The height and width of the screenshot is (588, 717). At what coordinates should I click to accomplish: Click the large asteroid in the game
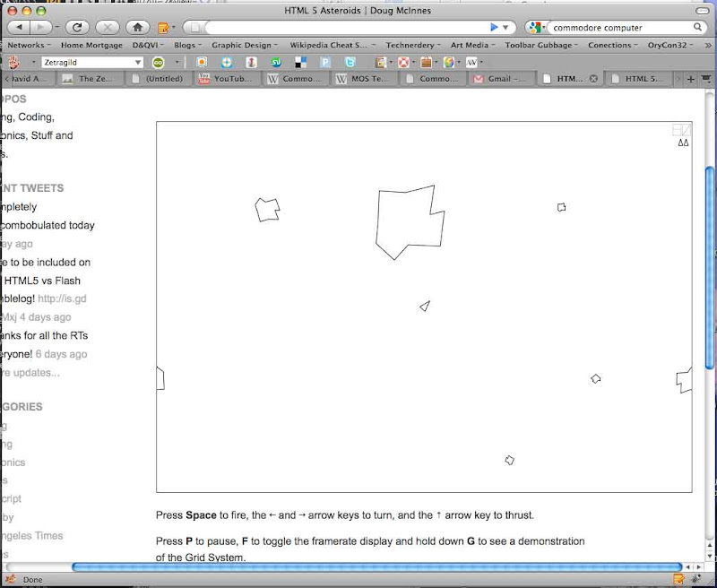tap(410, 222)
